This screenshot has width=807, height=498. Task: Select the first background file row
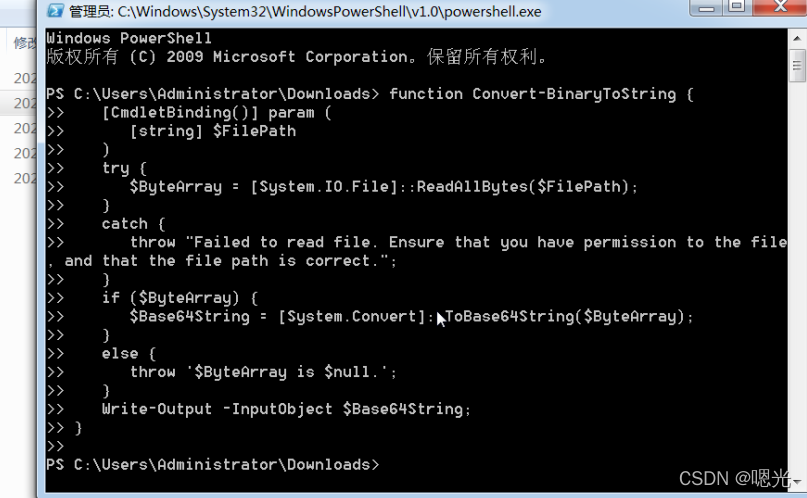pyautogui.click(x=22, y=78)
